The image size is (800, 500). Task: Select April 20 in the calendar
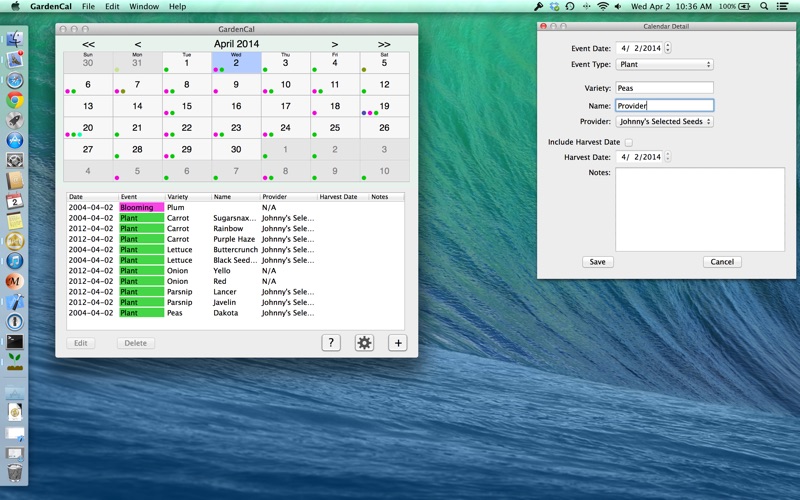pyautogui.click(x=88, y=128)
